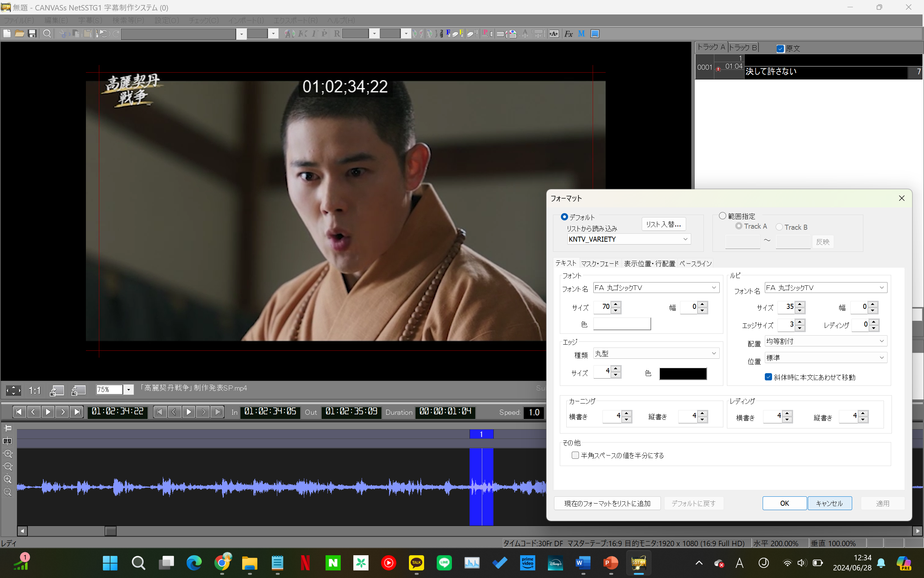Screen dimensions: 924x578
Task: Open LINE from the taskbar
Action: pyautogui.click(x=444, y=563)
